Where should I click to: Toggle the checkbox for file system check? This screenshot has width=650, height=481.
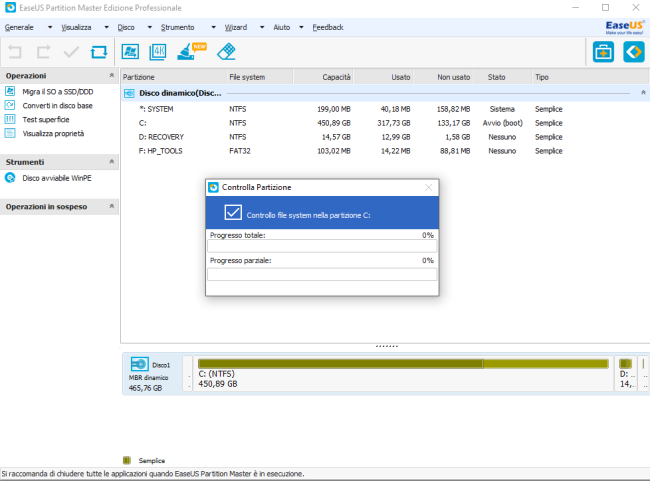coord(233,212)
